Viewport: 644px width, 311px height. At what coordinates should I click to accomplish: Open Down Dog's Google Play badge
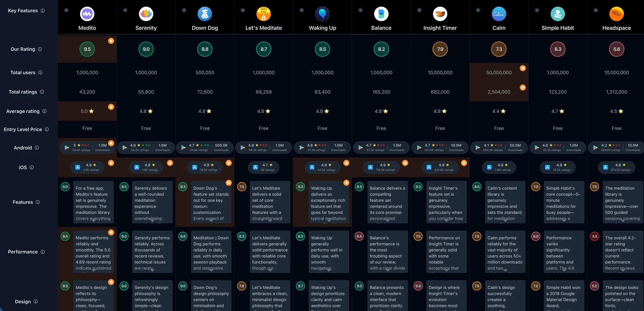(x=205, y=147)
